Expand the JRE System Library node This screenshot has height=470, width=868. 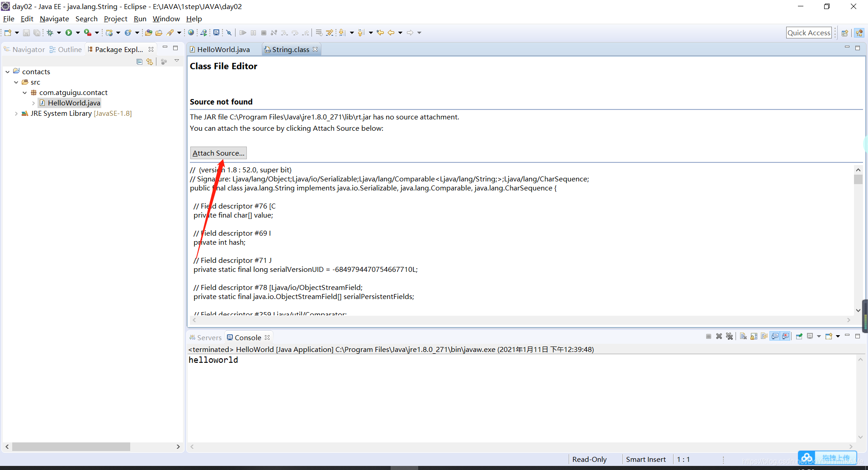point(16,114)
